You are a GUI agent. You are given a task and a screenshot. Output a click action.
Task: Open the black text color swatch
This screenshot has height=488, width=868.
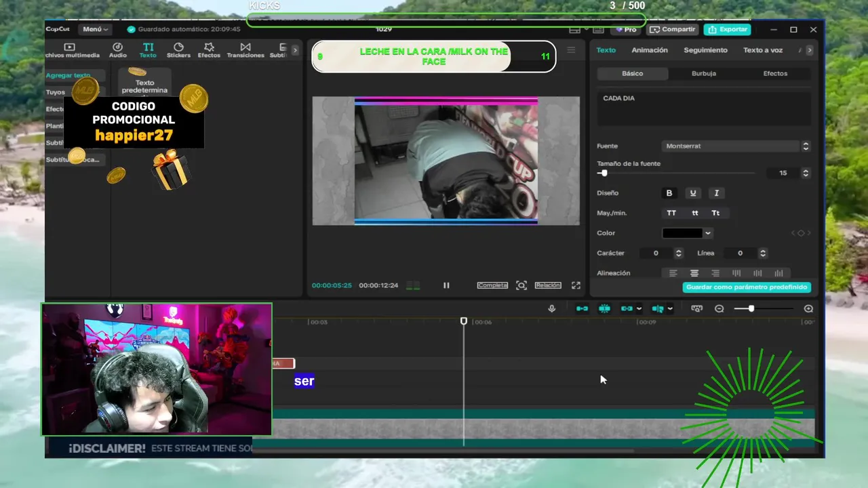click(682, 233)
